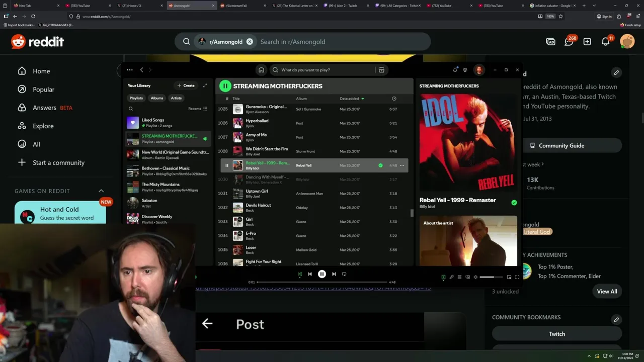Open the About the artist card

[468, 240]
